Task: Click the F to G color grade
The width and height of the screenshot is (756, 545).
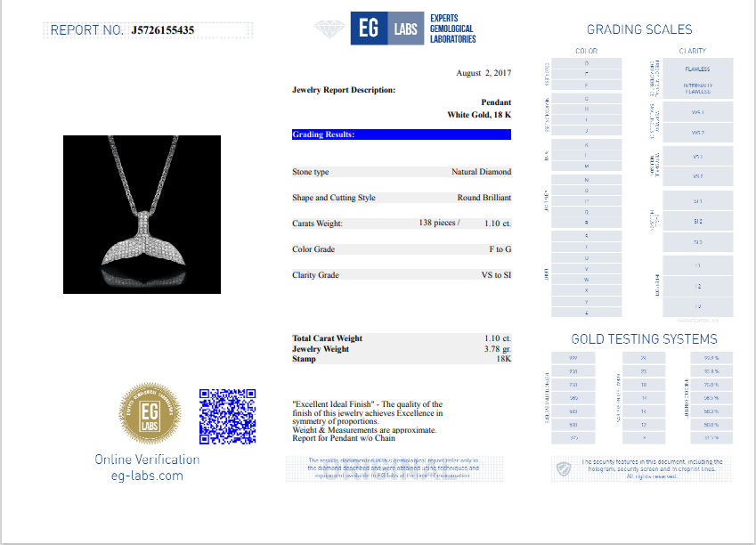Action: (496, 249)
